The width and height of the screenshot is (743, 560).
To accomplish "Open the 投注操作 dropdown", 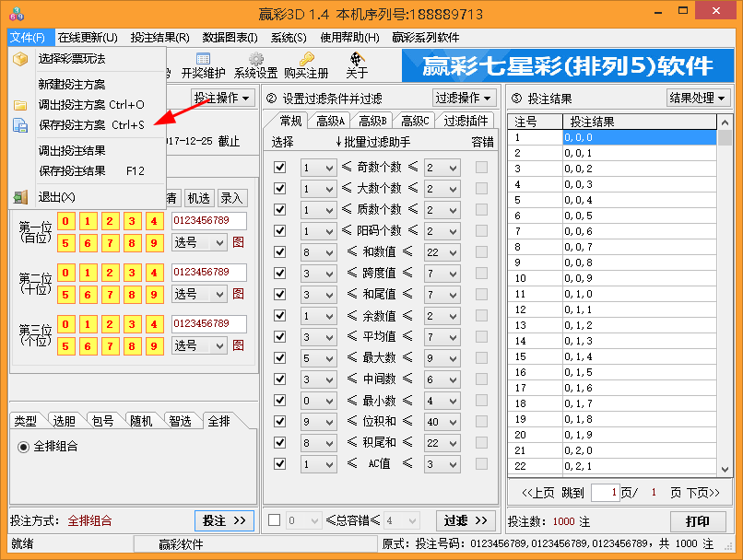I will 222,98.
